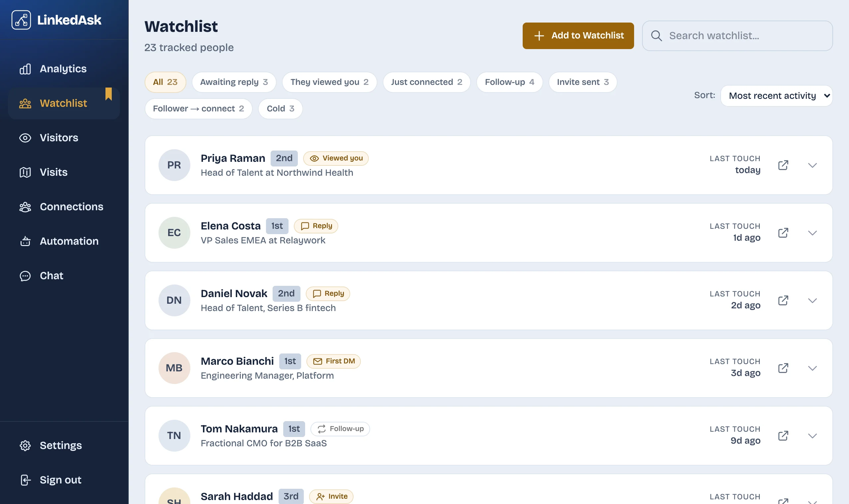
Task: Open the Sort dropdown
Action: tap(776, 96)
